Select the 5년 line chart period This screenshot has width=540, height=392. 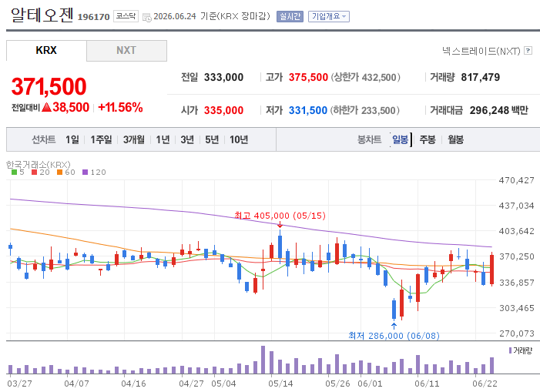[212, 139]
